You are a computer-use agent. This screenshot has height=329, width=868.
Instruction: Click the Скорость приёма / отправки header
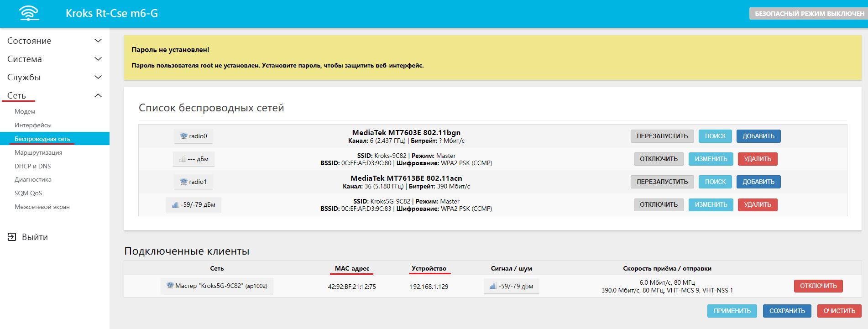[667, 268]
